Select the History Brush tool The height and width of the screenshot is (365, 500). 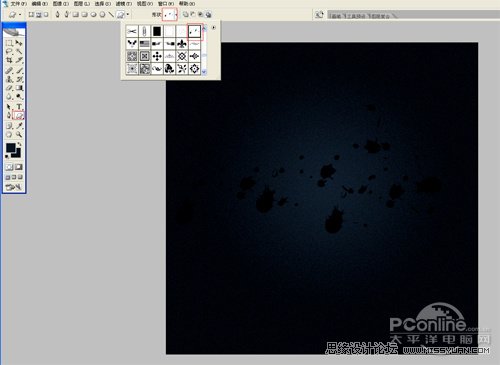[19, 79]
